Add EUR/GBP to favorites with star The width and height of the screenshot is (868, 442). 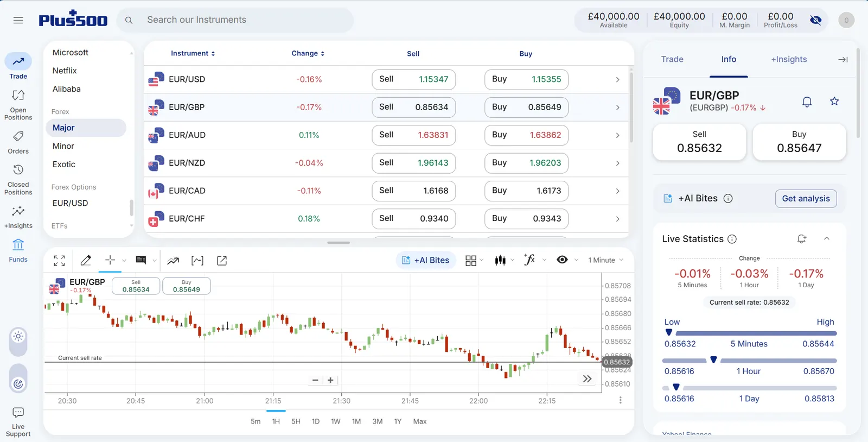coord(834,101)
